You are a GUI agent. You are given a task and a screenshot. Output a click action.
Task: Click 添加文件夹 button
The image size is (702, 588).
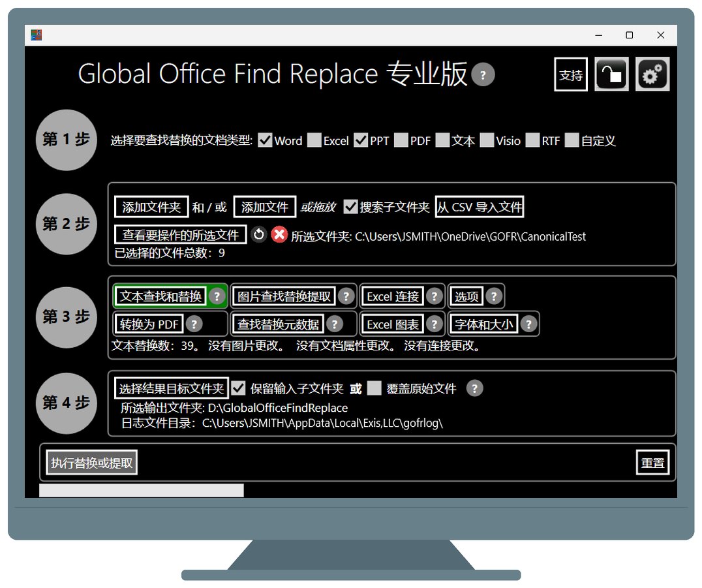[x=151, y=207]
